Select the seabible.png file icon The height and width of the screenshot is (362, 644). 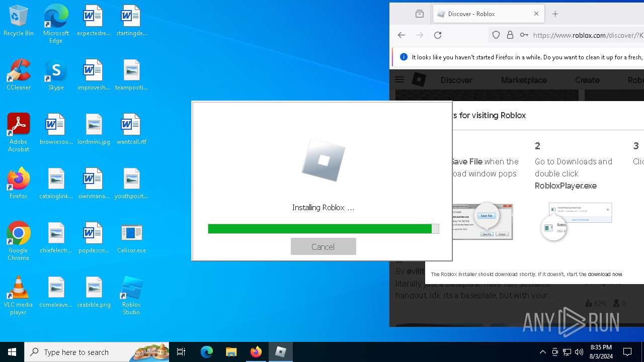coord(94,292)
